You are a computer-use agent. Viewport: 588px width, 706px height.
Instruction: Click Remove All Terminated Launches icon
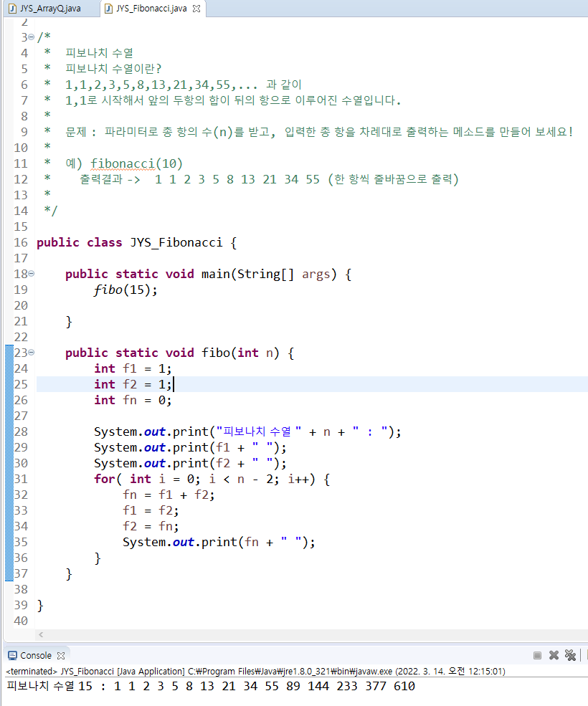[570, 655]
